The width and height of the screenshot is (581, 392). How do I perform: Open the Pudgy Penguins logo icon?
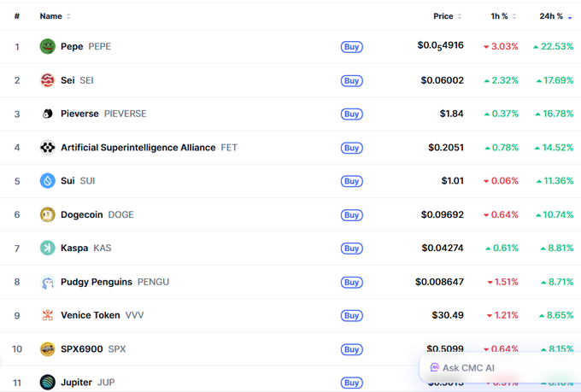pos(48,282)
